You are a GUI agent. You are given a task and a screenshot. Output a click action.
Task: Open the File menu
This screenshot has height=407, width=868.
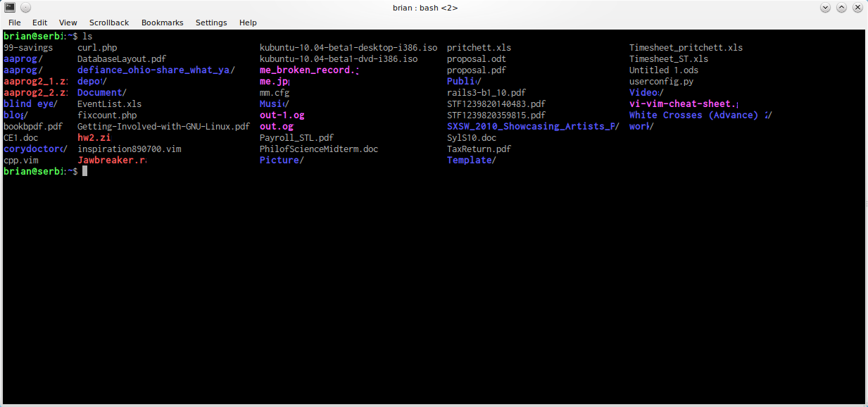click(14, 23)
